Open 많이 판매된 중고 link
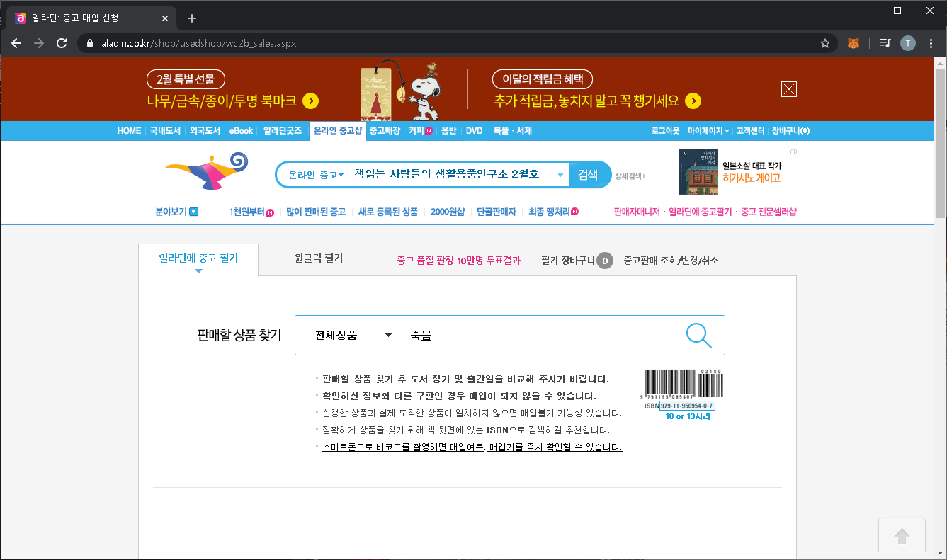947x560 pixels. pyautogui.click(x=316, y=212)
